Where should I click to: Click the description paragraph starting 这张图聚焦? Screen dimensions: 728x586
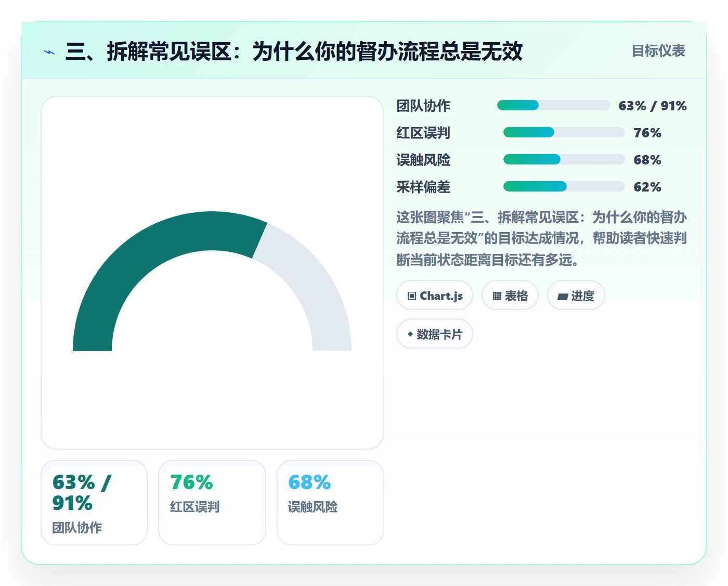[x=542, y=238]
